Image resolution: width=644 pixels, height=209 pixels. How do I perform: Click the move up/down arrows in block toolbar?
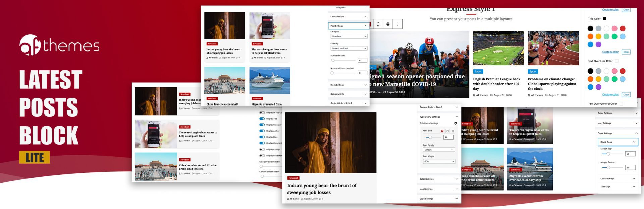(x=378, y=24)
